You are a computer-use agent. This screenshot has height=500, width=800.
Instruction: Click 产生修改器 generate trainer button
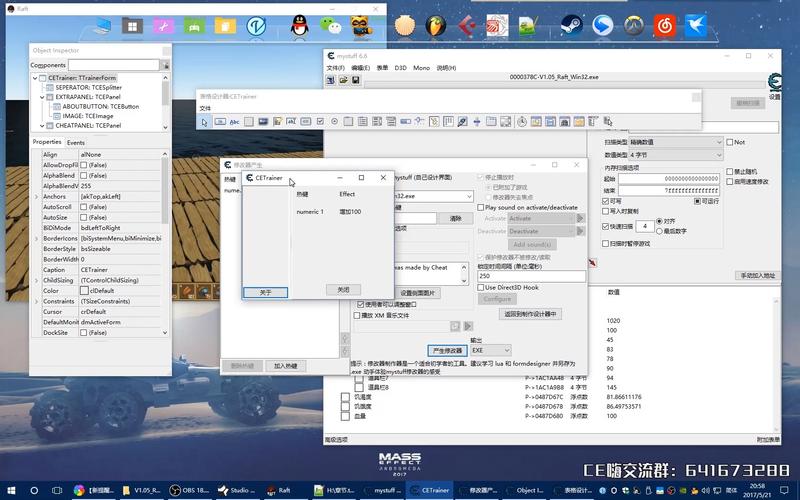(x=447, y=351)
